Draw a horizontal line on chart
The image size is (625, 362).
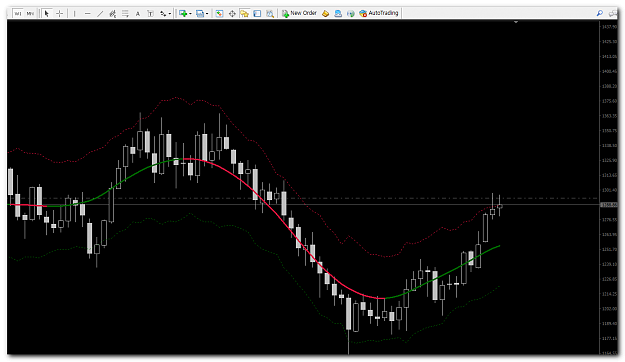click(x=88, y=14)
